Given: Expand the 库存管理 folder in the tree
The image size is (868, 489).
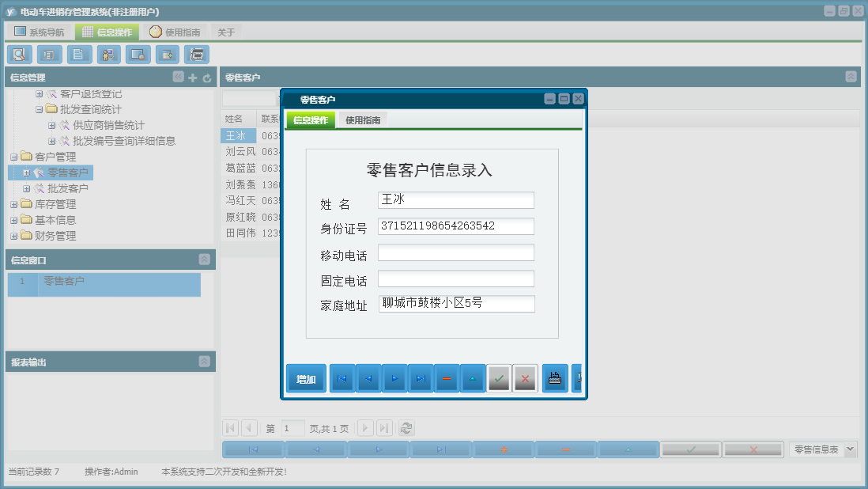Looking at the screenshot, I should point(13,204).
